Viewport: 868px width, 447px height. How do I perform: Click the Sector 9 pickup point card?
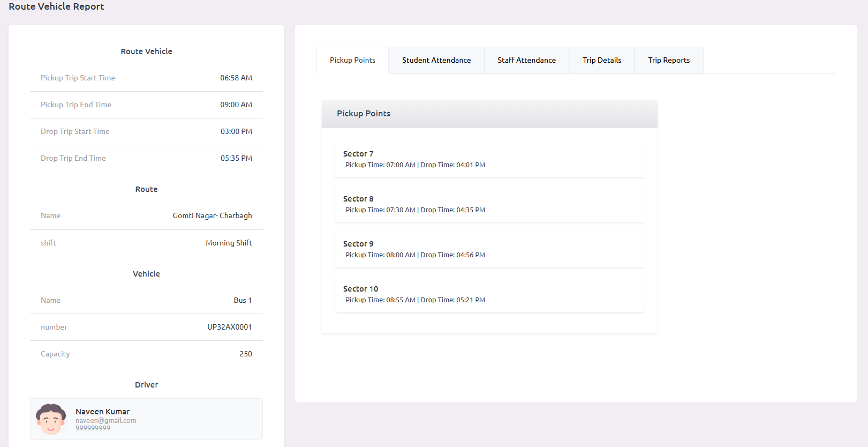(489, 249)
